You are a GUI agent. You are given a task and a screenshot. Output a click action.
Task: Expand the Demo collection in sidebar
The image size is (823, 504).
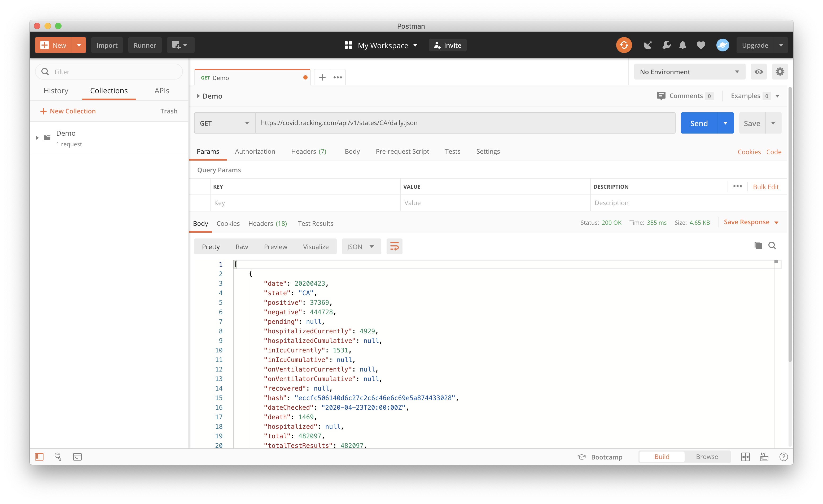37,138
